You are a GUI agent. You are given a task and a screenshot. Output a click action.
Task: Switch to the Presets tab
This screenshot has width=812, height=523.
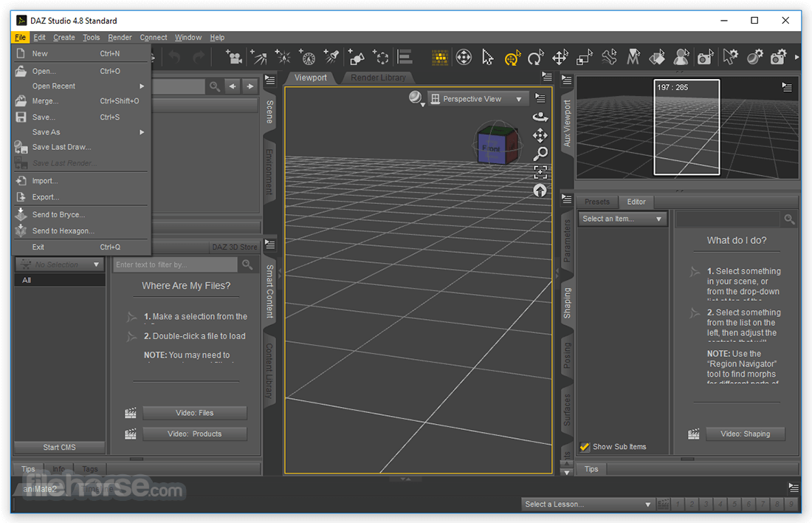tap(597, 202)
